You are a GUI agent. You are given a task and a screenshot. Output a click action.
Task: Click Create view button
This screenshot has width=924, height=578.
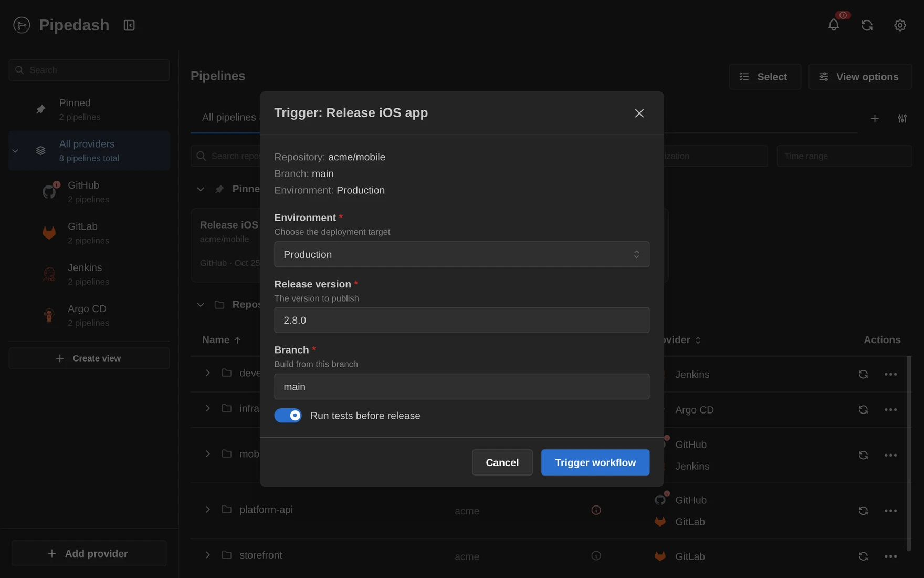point(89,358)
